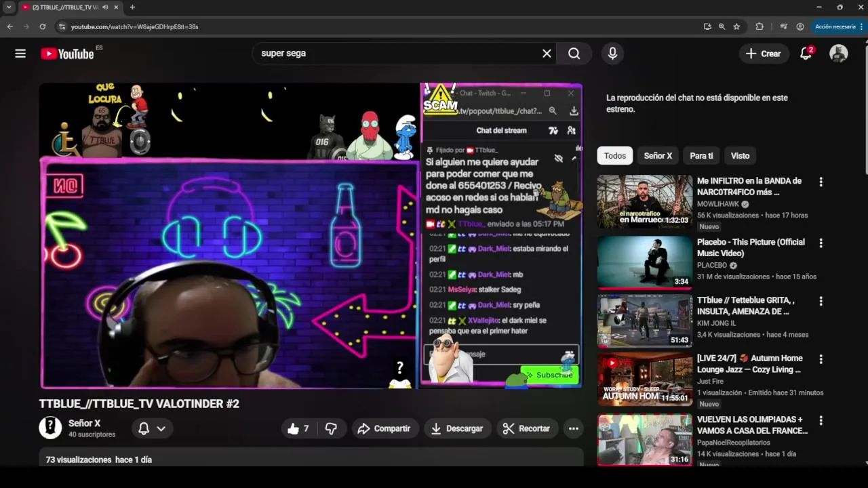This screenshot has width=868, height=488.
Task: Select the Todos filter chip
Action: (x=615, y=156)
